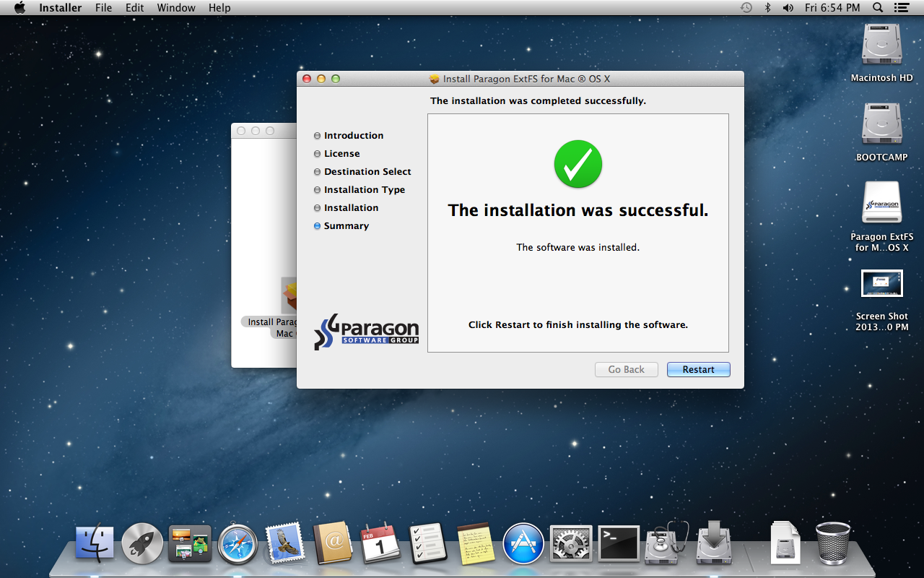
Task: Open Safari from the Dock
Action: pos(237,543)
